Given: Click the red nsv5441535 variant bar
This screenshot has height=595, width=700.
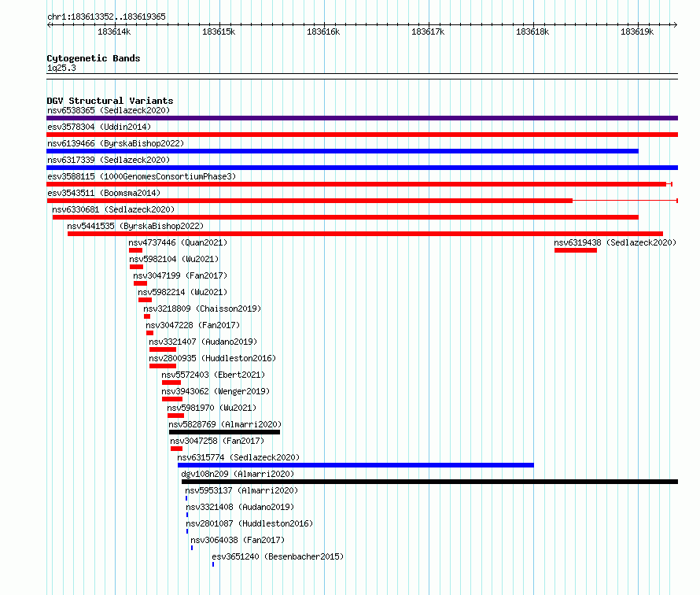Looking at the screenshot, I should pyautogui.click(x=365, y=234).
